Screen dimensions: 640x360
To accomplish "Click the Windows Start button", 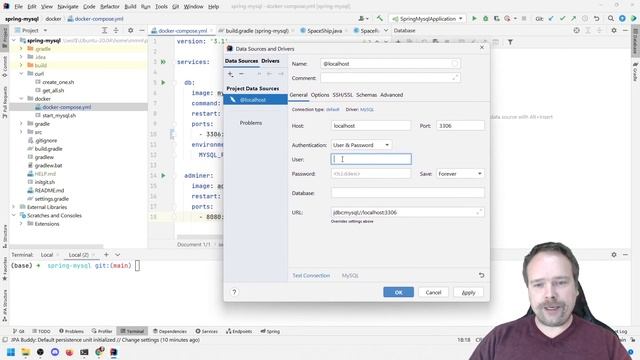I will 11,352.
